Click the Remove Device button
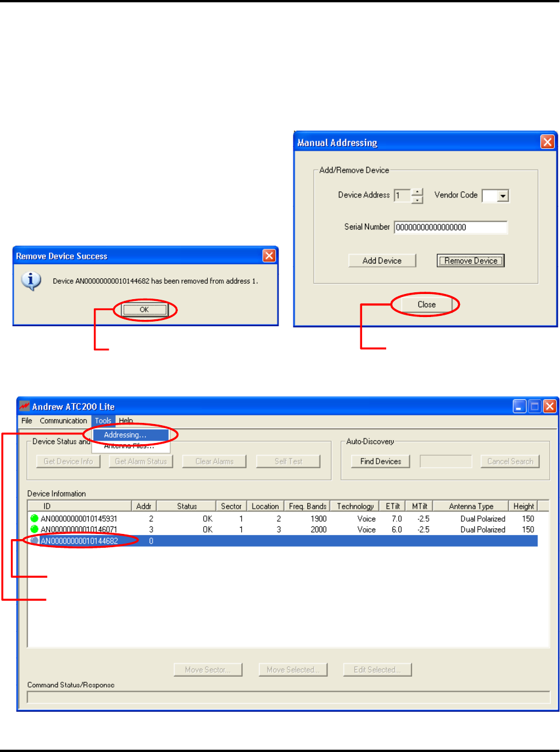560x752 pixels. [x=470, y=261]
